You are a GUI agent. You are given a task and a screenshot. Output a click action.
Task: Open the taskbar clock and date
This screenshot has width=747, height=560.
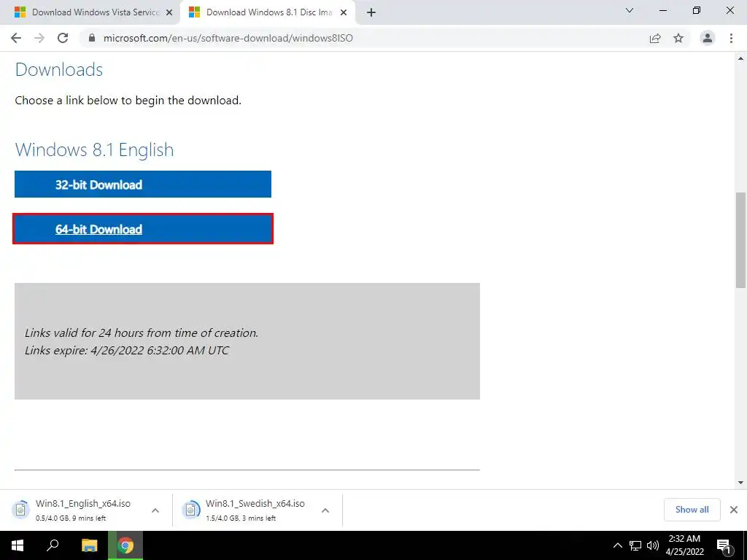tap(684, 545)
